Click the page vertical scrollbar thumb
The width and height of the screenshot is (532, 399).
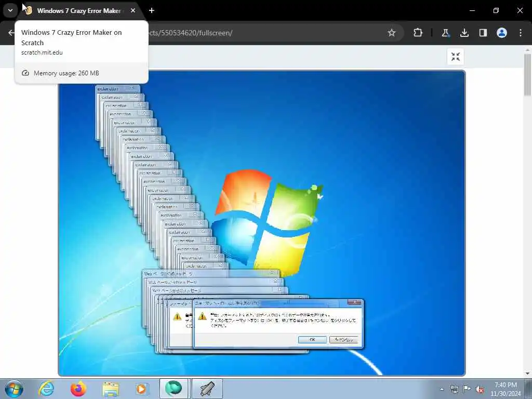pos(527,75)
